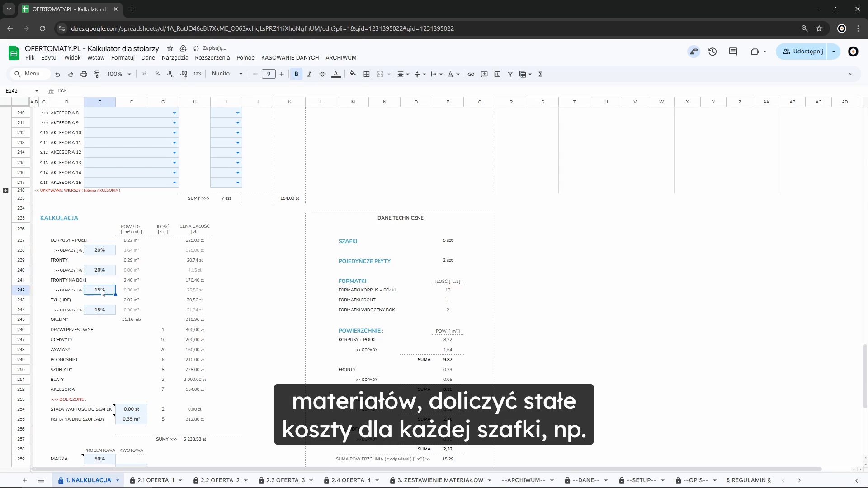868x488 pixels.
Task: Toggle bold formatting button
Action: pyautogui.click(x=296, y=74)
